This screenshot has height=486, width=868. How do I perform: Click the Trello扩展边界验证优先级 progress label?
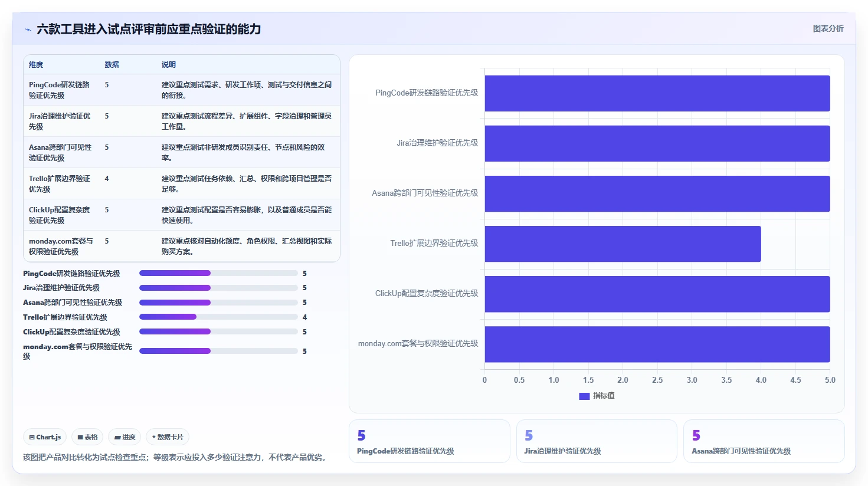click(x=65, y=317)
